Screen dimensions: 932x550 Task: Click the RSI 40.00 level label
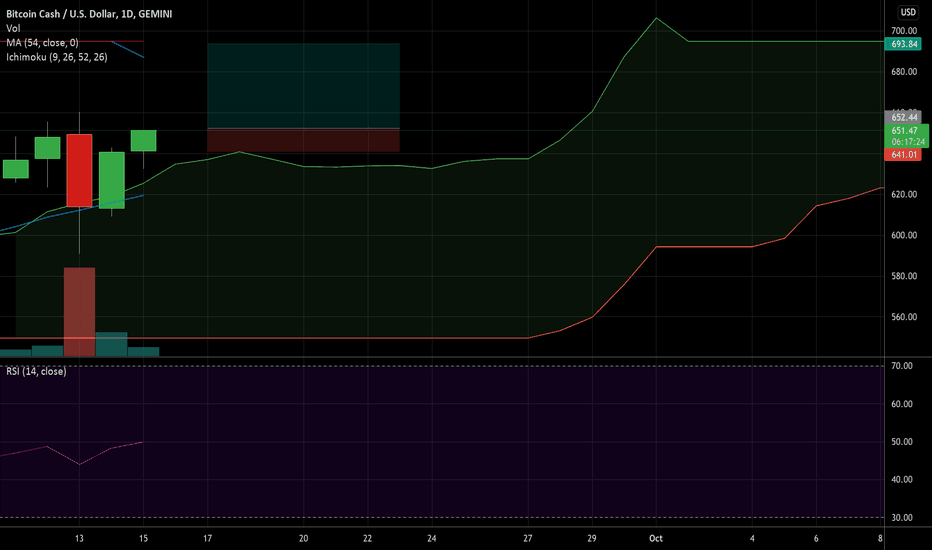[902, 479]
